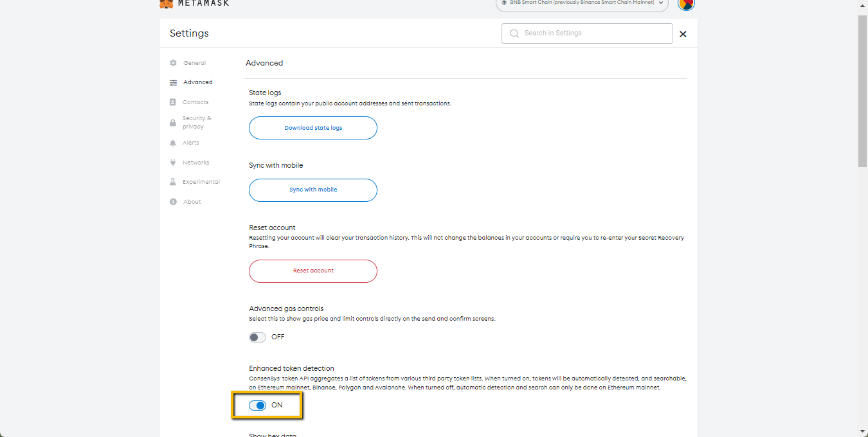Open Experimental settings
868x437 pixels.
[201, 182]
